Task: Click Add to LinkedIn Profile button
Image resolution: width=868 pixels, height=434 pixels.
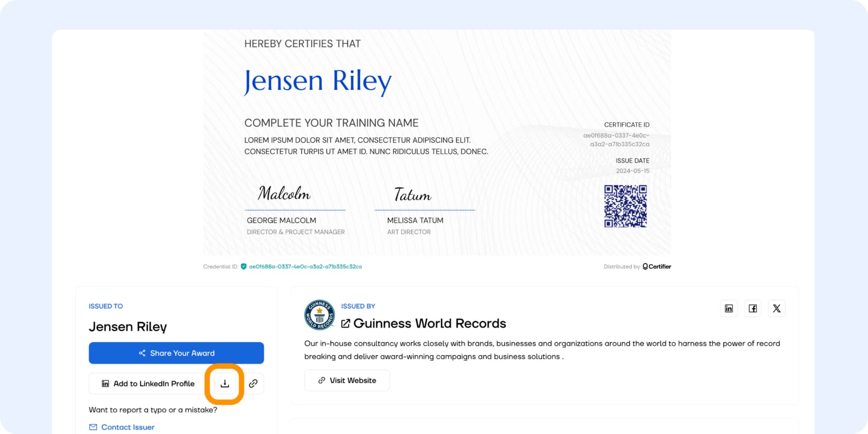Action: click(x=148, y=384)
